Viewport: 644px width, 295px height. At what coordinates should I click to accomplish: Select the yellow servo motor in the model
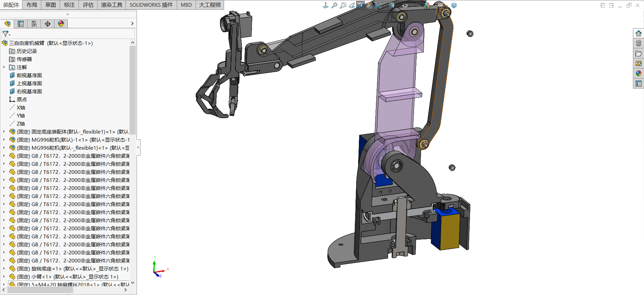(x=449, y=231)
